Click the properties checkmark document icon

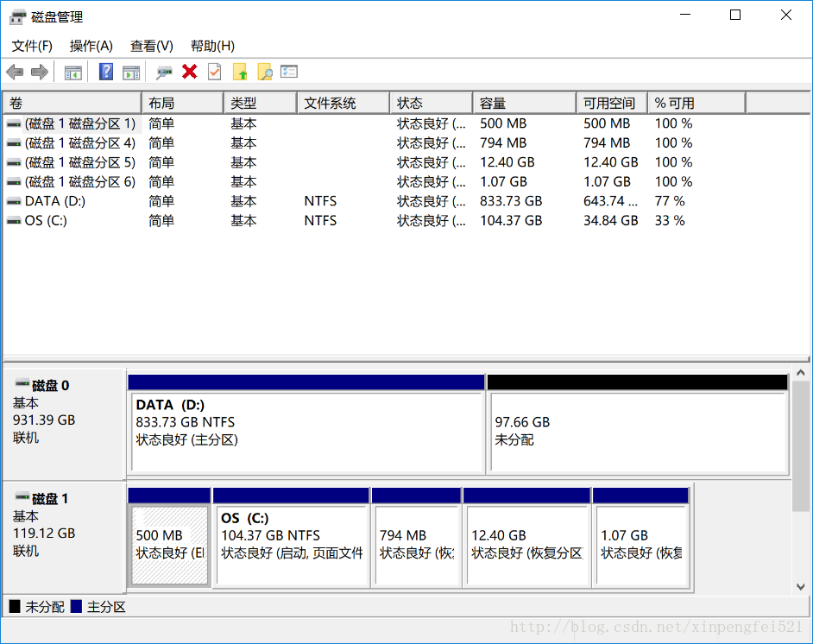tap(215, 73)
